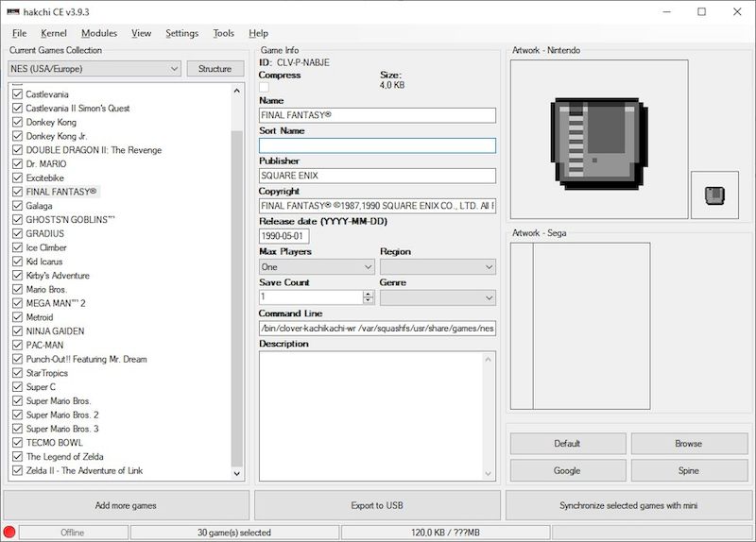Click the Tools menu
The width and height of the screenshot is (756, 542).
pos(223,33)
